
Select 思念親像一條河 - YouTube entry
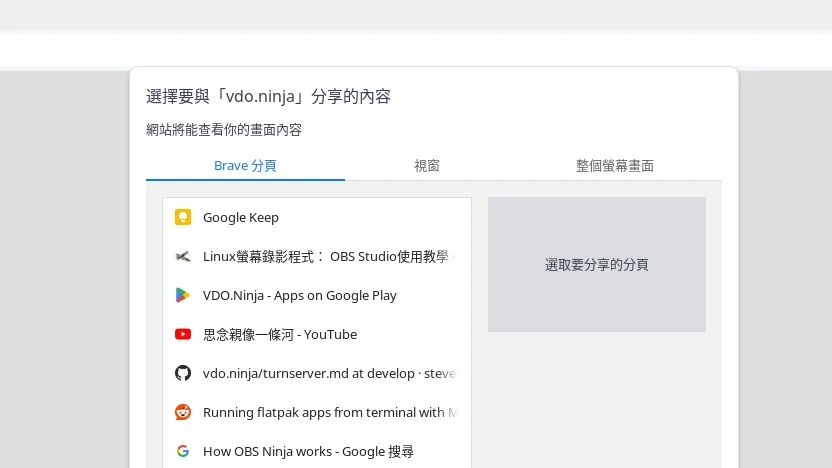[280, 334]
